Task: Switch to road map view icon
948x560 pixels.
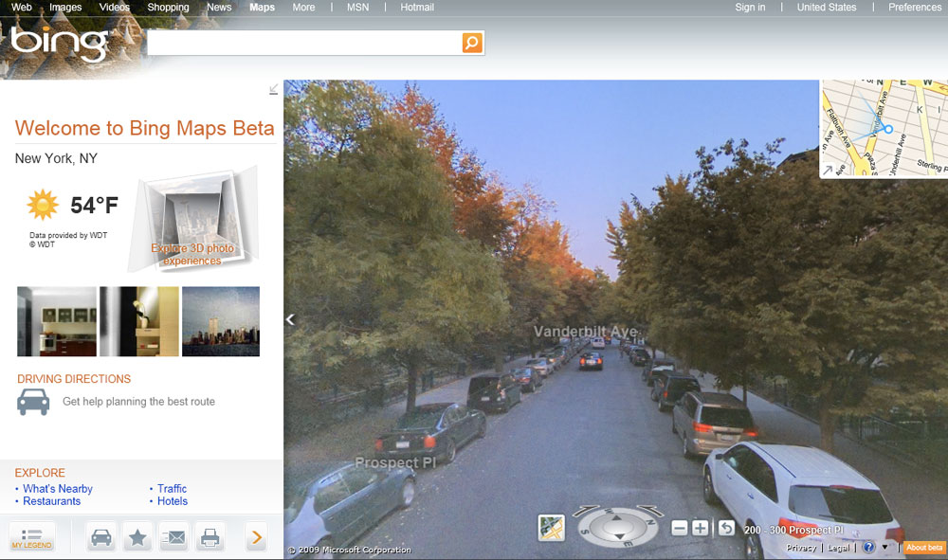Action: [x=552, y=528]
